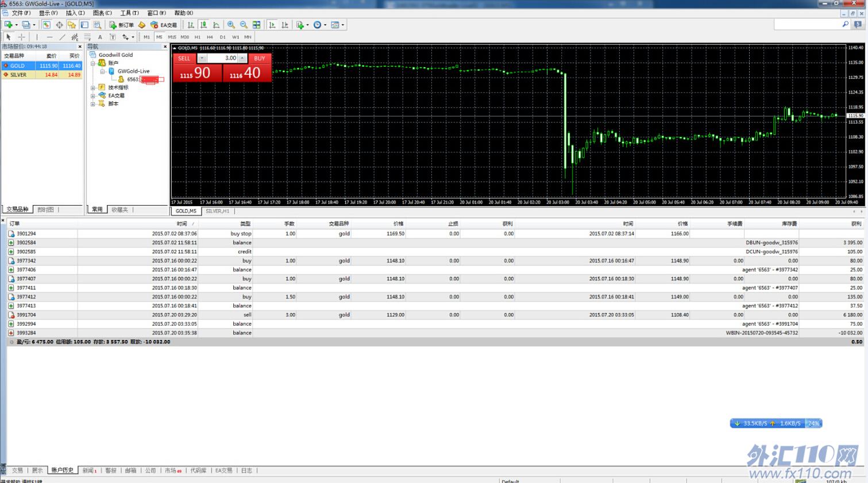Select the vertical line drawing tool

coord(37,37)
